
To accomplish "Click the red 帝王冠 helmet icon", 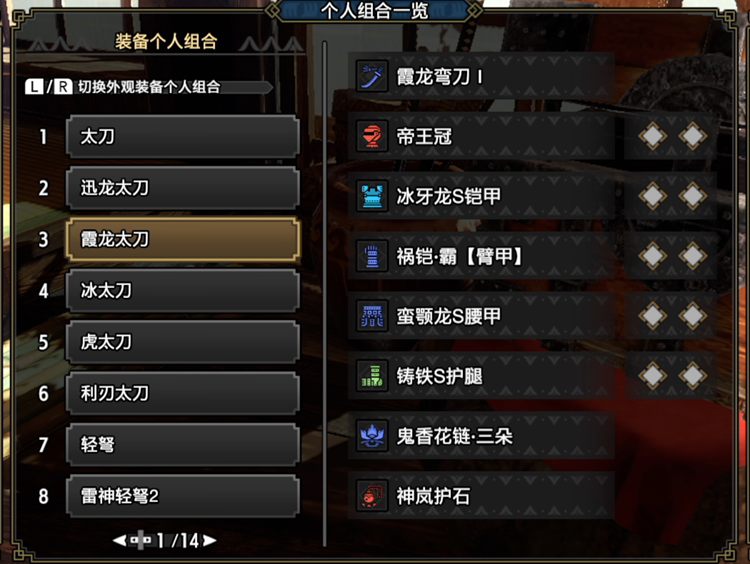I will point(372,136).
